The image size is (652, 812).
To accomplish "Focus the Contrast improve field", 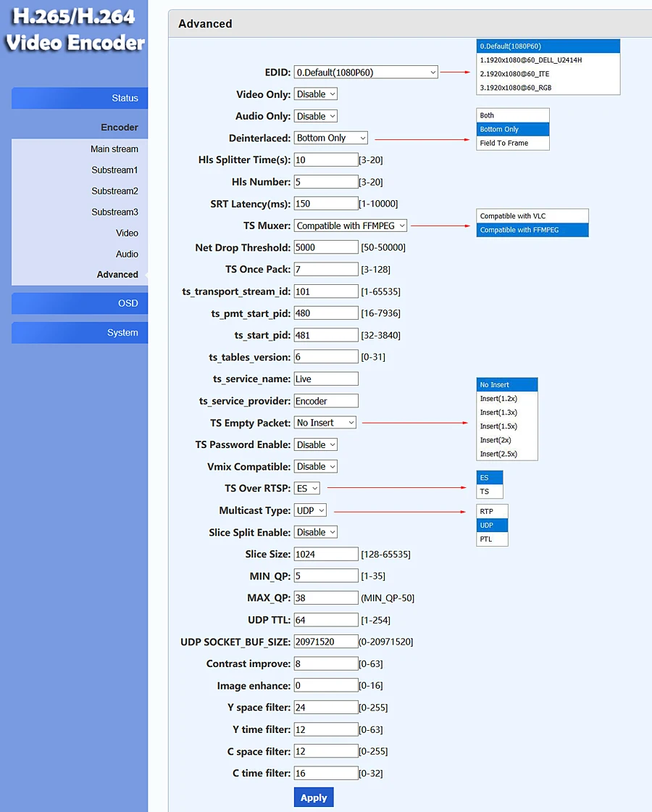I will click(x=326, y=663).
